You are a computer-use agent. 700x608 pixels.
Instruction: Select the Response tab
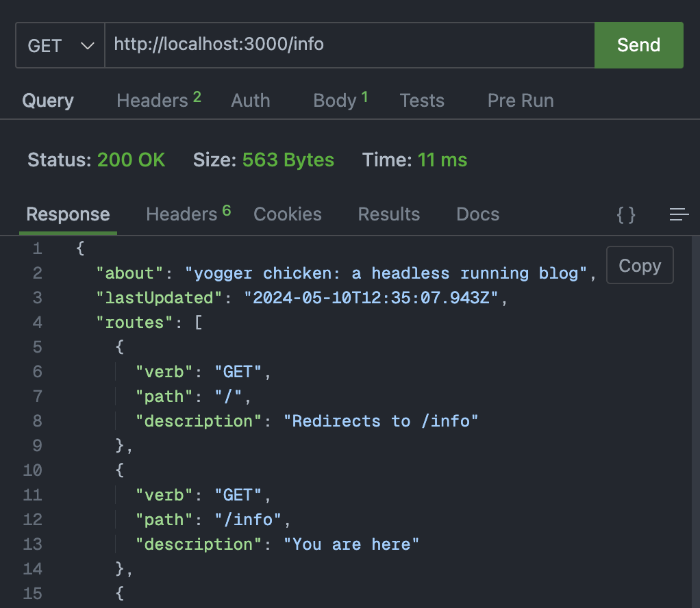67,214
